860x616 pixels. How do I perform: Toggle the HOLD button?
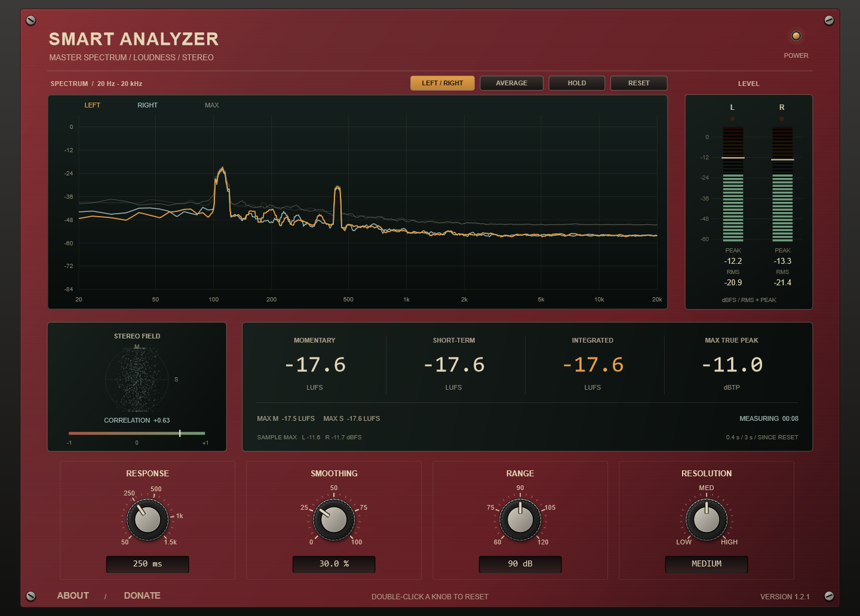[x=577, y=83]
